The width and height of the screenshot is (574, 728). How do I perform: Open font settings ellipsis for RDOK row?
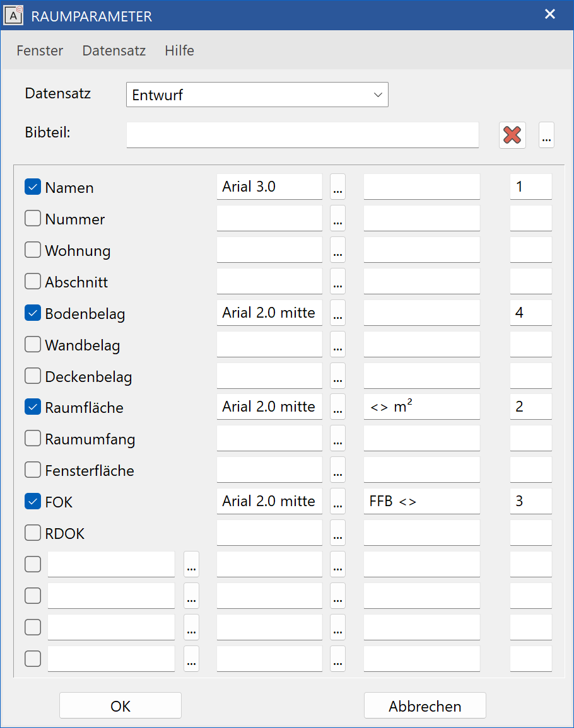338,533
